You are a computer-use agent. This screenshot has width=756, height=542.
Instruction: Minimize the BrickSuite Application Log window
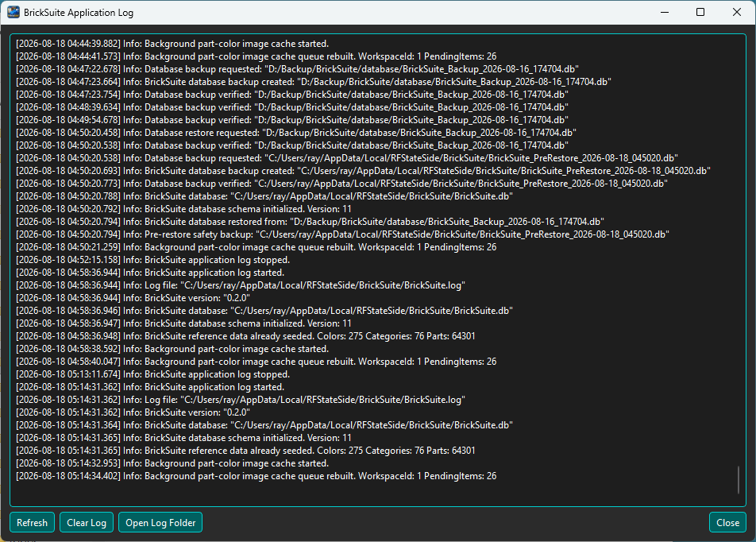[665, 12]
